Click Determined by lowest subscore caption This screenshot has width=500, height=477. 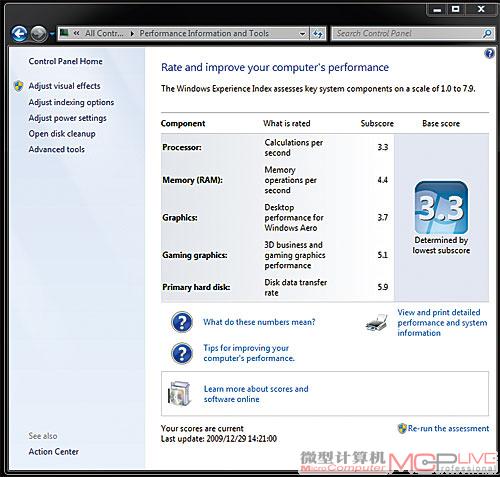click(x=441, y=245)
